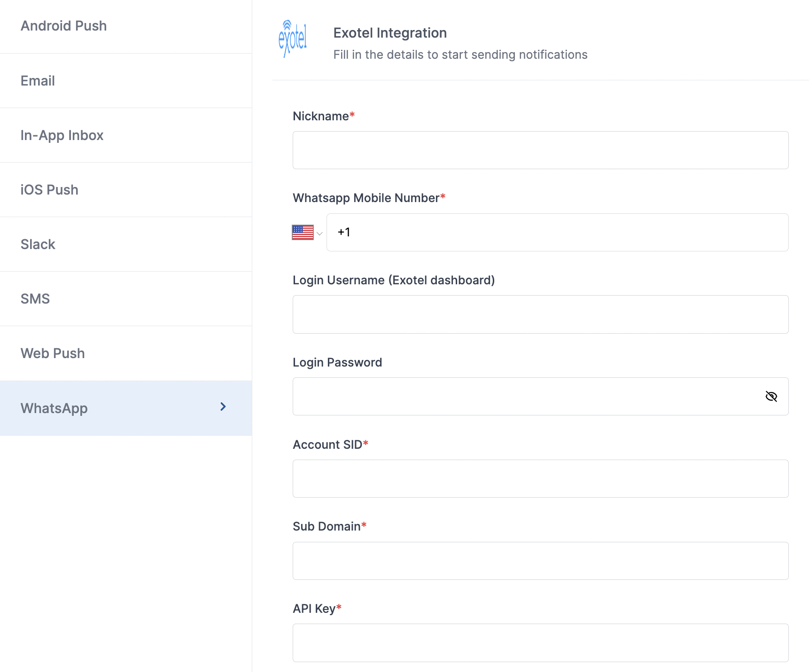Go to In-App Inbox channel
This screenshot has height=672, width=809.
click(x=126, y=135)
